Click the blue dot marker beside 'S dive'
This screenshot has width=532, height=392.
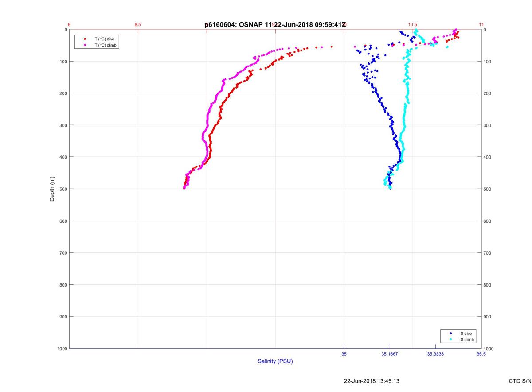tap(450, 333)
